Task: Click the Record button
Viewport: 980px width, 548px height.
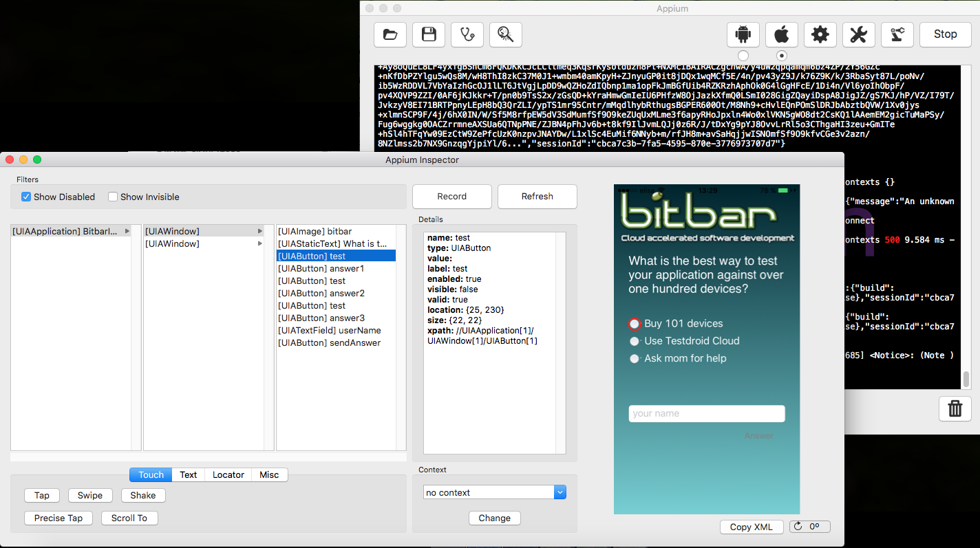Action: 452,196
